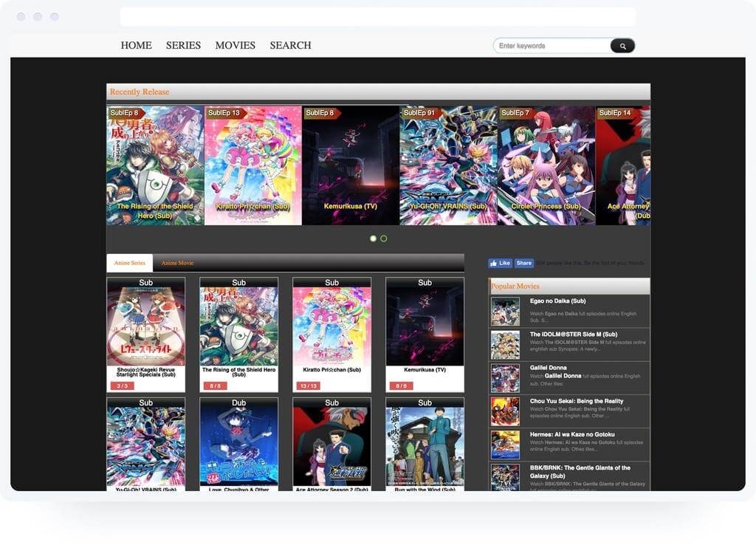Image resolution: width=756 pixels, height=545 pixels.
Task: Open BBK/BRNK: The Gentle Giants title link
Action: pos(580,472)
